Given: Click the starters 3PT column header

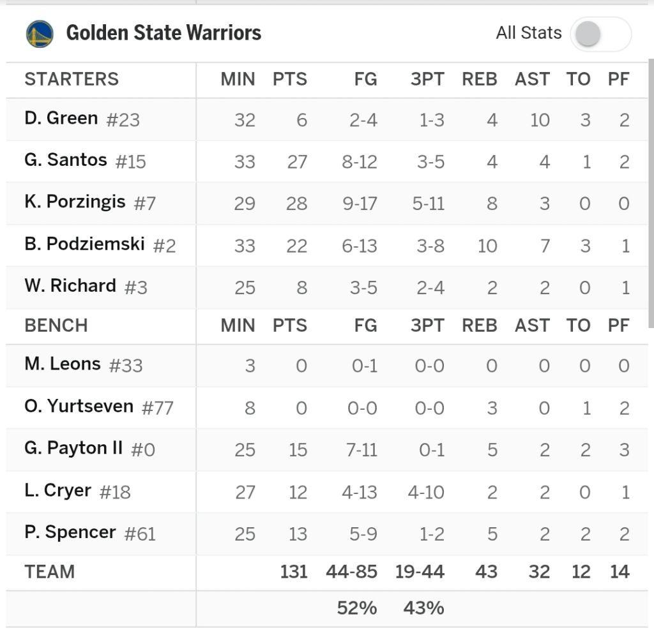Looking at the screenshot, I should click(x=427, y=79).
